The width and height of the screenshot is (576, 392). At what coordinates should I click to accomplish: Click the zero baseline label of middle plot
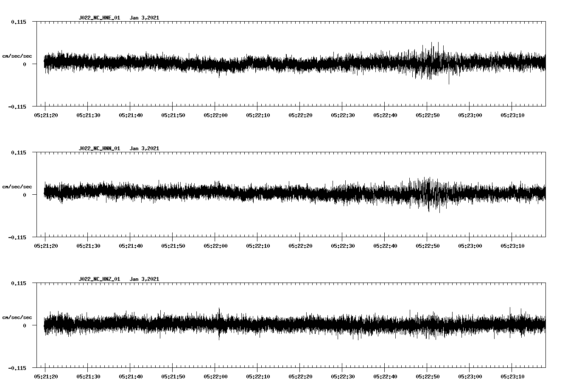click(x=24, y=195)
